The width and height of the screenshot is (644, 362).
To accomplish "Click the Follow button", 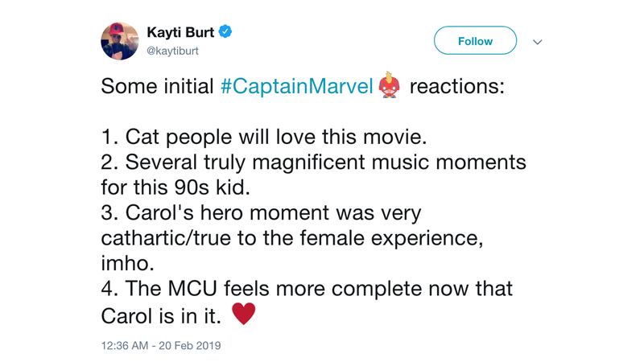I will pos(475,41).
